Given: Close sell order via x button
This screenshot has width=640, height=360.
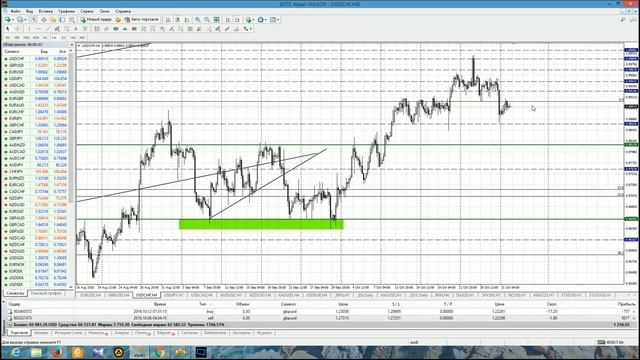Looking at the screenshot, I should [x=634, y=318].
